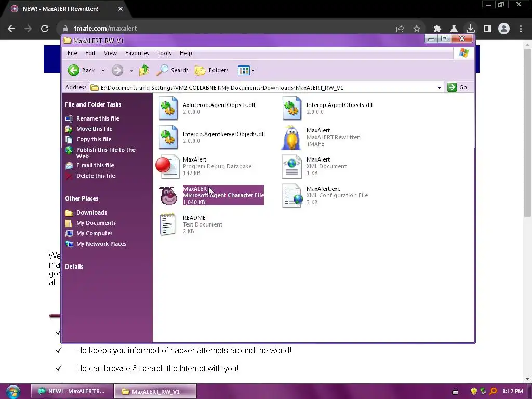The width and height of the screenshot is (532, 399).
Task: Open the Windows Start orb
Action: point(13,392)
